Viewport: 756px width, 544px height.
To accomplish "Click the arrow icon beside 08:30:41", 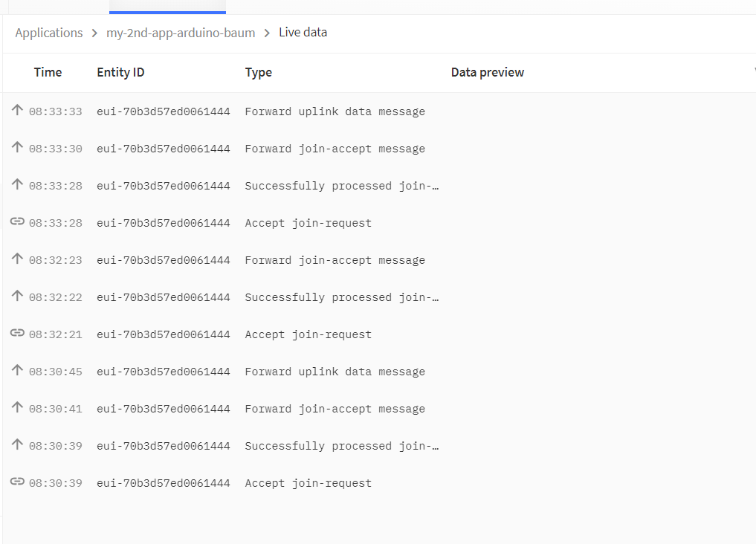I will click(17, 407).
